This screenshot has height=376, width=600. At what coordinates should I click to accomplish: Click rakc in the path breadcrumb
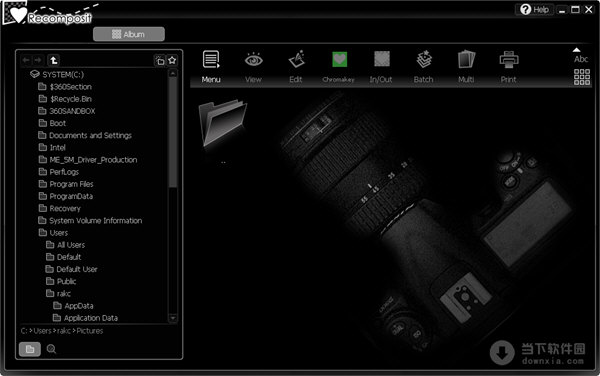pyautogui.click(x=64, y=331)
